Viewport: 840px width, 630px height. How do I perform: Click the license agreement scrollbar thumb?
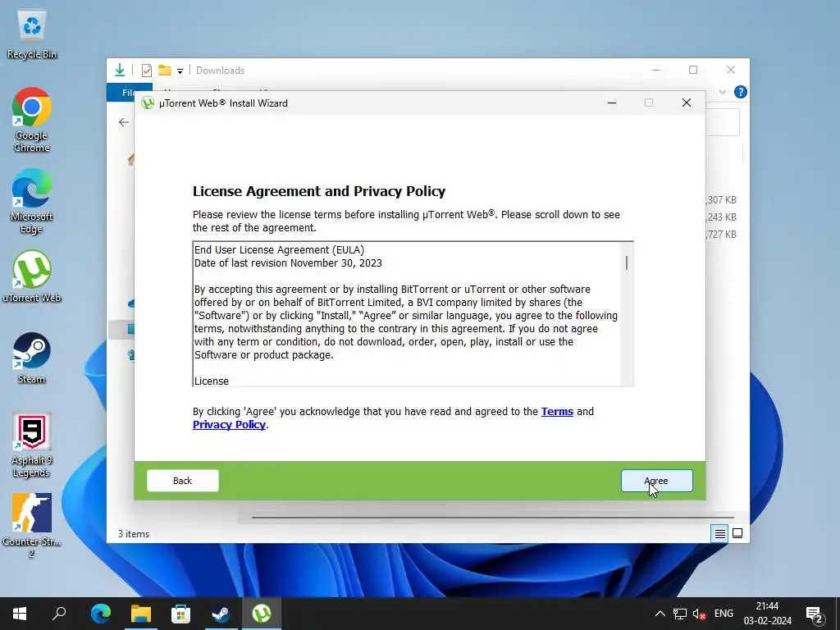click(x=627, y=262)
